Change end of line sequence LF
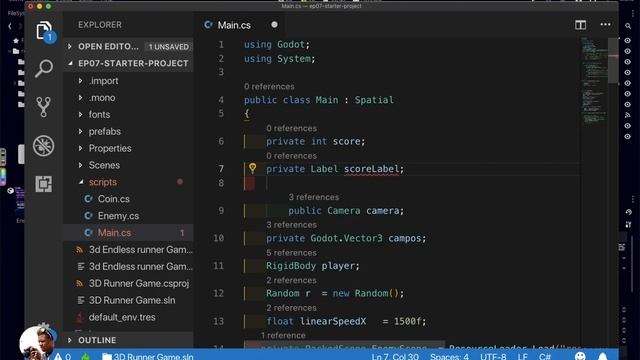Screen dimensions: 640x360 coord(522,356)
